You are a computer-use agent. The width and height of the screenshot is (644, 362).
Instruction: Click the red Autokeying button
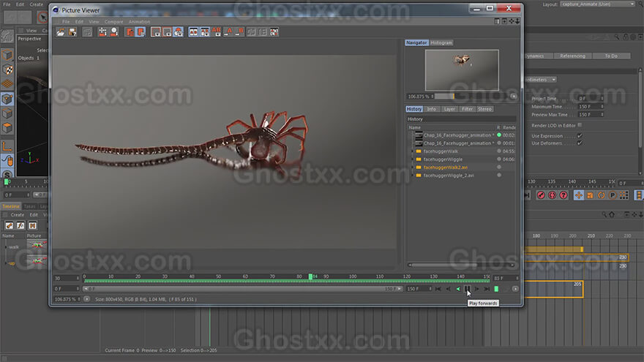[x=552, y=195]
